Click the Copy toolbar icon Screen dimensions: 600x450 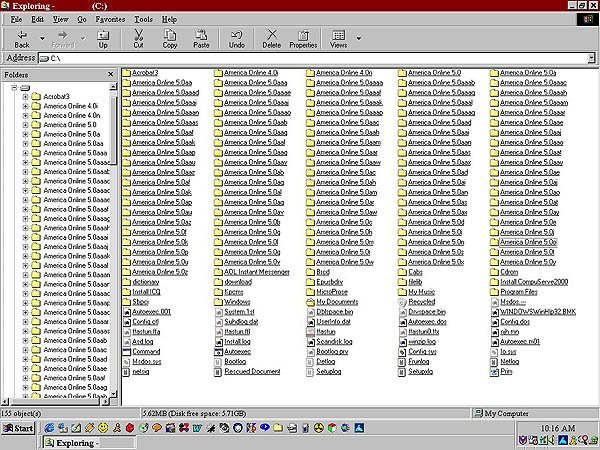point(170,38)
